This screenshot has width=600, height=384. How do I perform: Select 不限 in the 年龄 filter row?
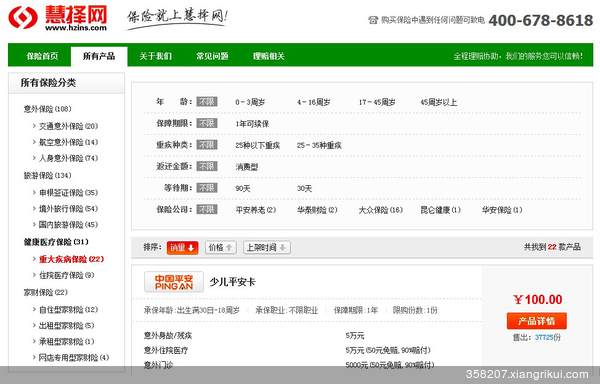[x=207, y=102]
